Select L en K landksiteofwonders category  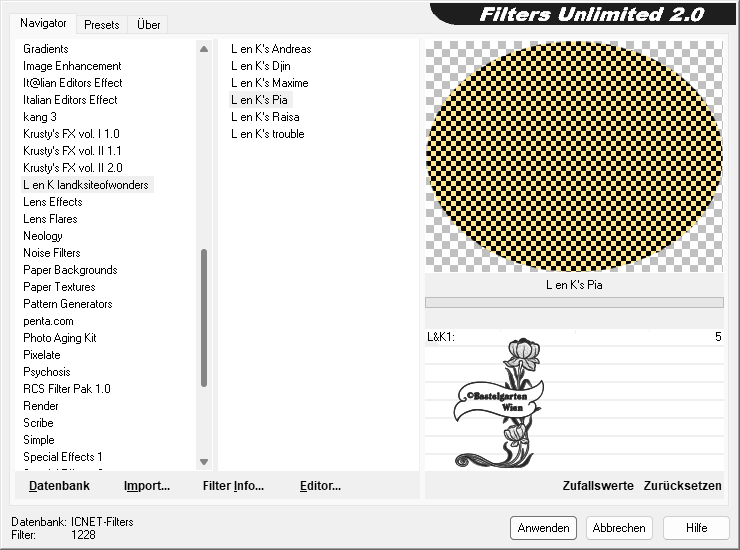click(87, 185)
